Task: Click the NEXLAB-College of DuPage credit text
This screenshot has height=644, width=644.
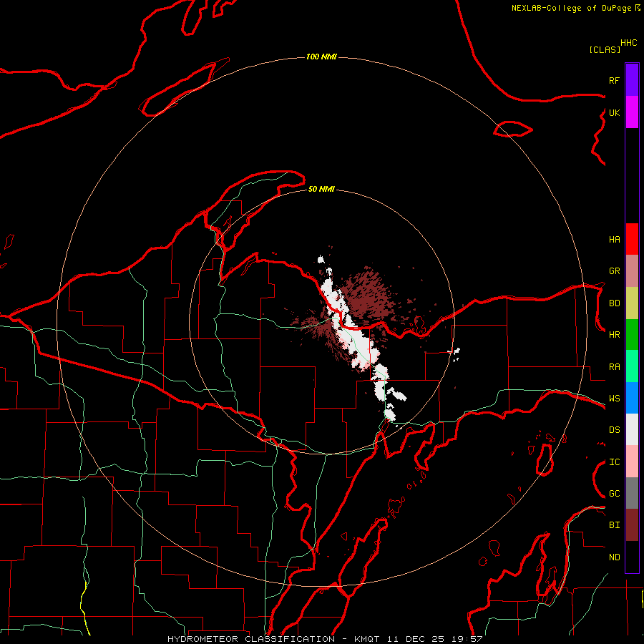Action: pos(571,8)
